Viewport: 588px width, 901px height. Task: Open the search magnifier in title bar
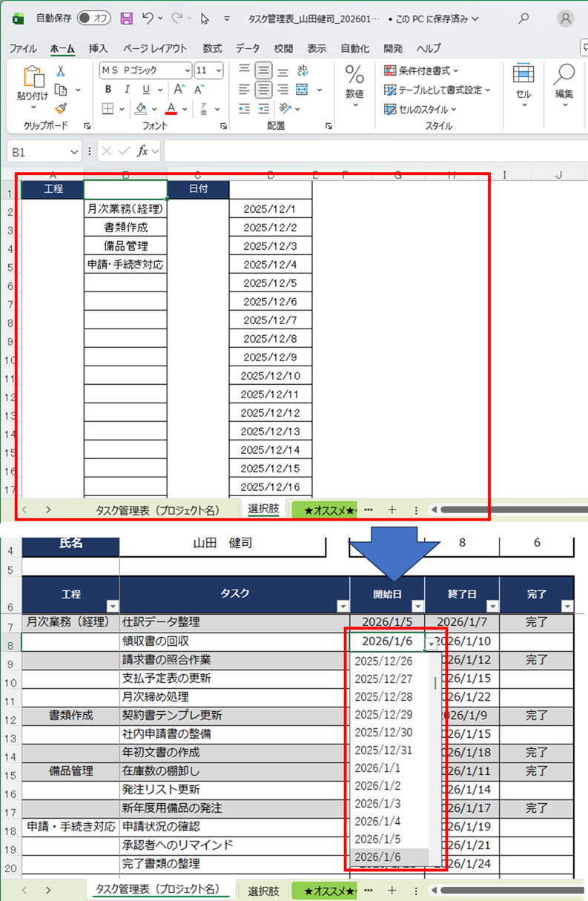525,19
